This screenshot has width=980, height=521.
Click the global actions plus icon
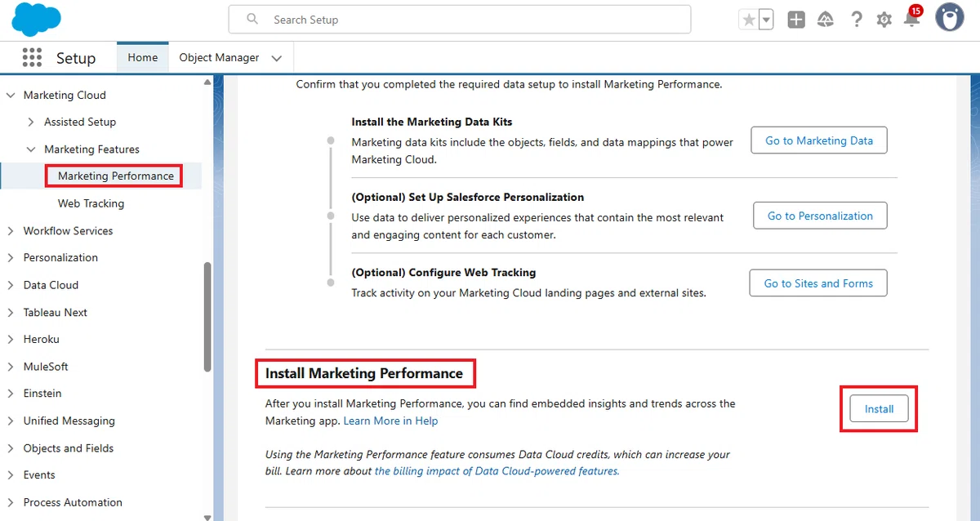(796, 20)
